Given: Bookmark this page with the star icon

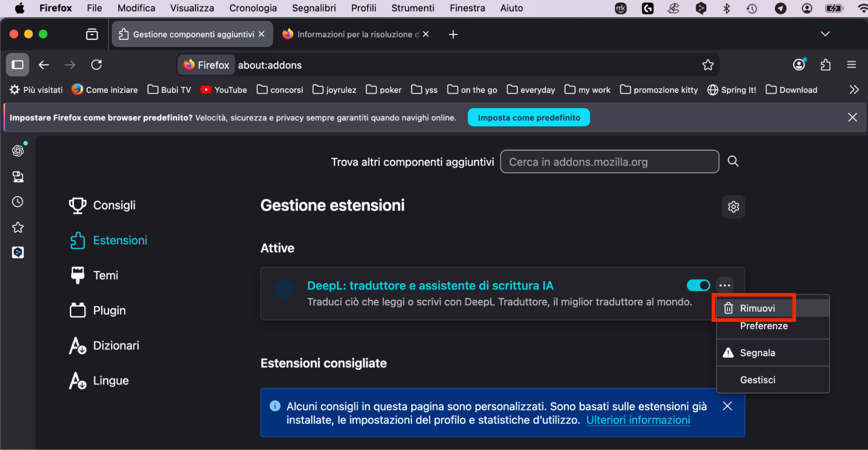Looking at the screenshot, I should click(x=708, y=65).
